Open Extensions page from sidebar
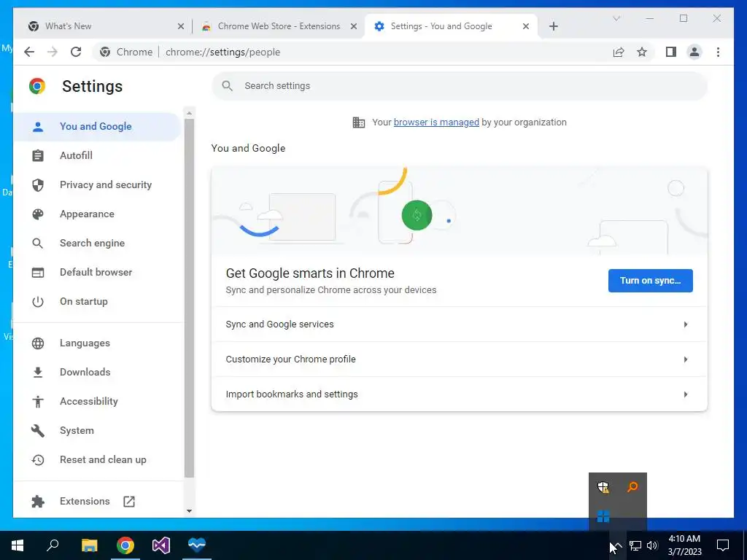Screen dimensions: 747x560 click(x=97, y=501)
